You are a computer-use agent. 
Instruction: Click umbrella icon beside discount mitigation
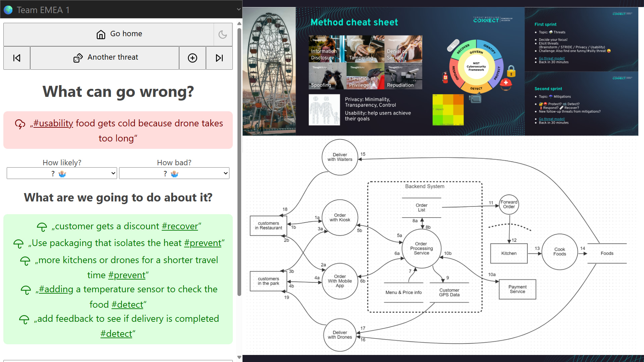(x=42, y=227)
